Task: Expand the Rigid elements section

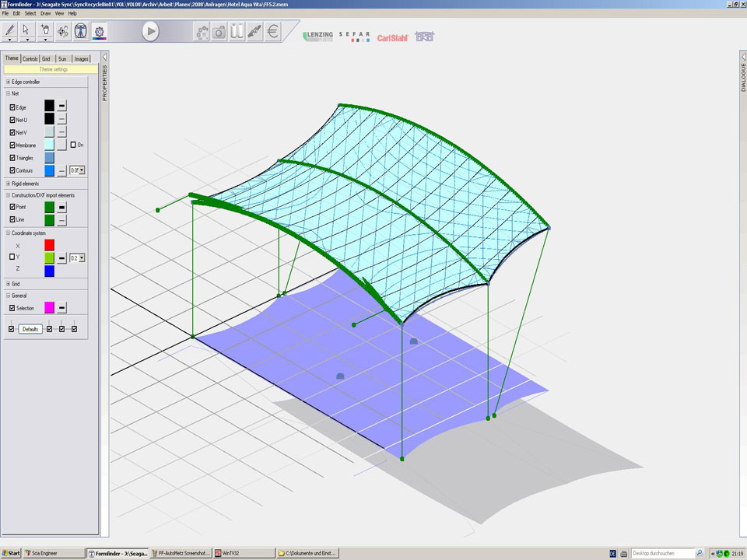Action: 8,184
